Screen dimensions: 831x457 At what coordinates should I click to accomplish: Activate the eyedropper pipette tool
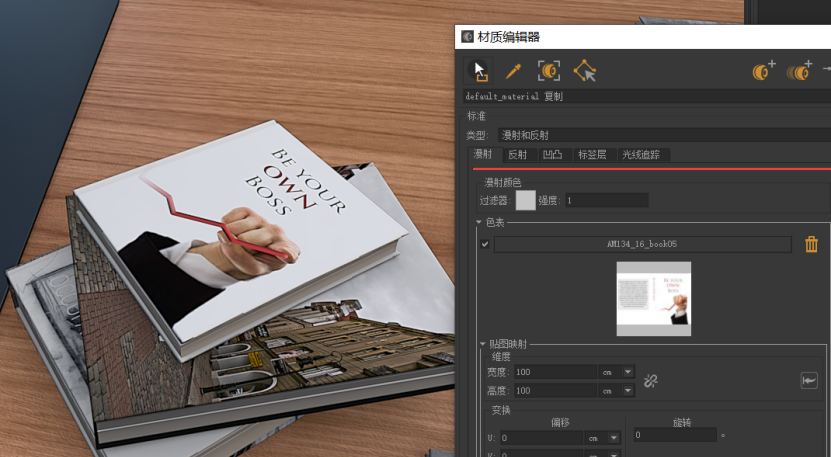pos(513,71)
